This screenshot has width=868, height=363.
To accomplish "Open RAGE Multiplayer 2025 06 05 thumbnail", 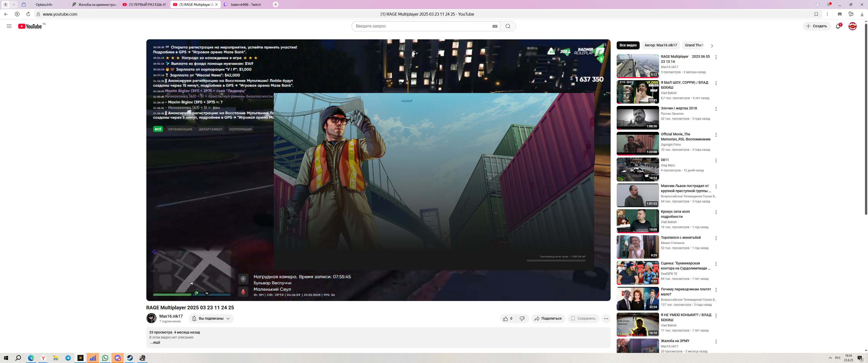I will coord(638,66).
